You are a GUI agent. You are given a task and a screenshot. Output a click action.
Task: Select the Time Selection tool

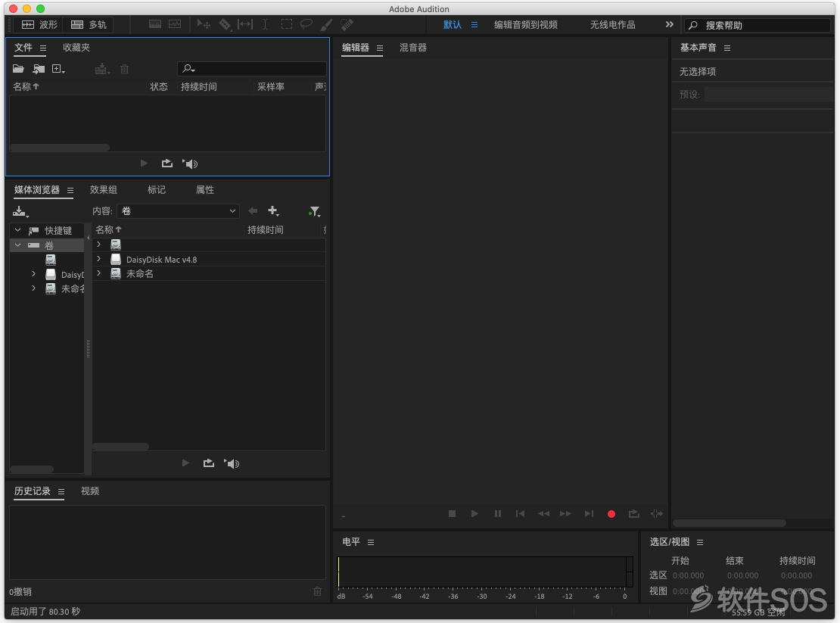265,25
